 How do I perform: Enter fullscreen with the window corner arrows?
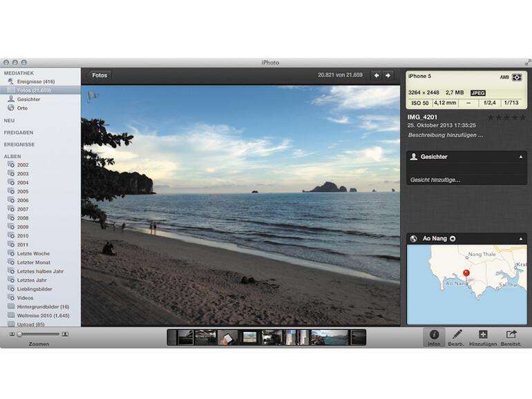[528, 62]
